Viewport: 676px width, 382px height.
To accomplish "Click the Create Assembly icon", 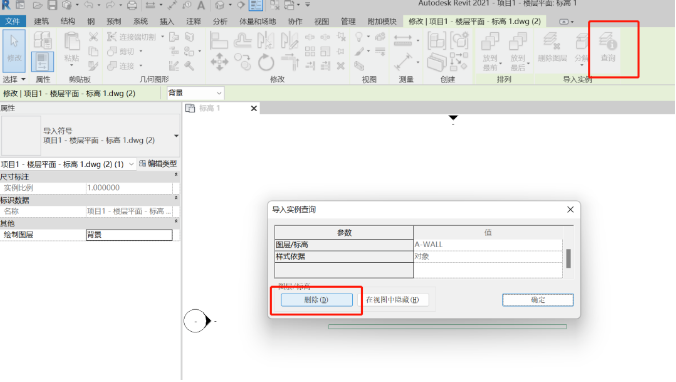I will 436,41.
